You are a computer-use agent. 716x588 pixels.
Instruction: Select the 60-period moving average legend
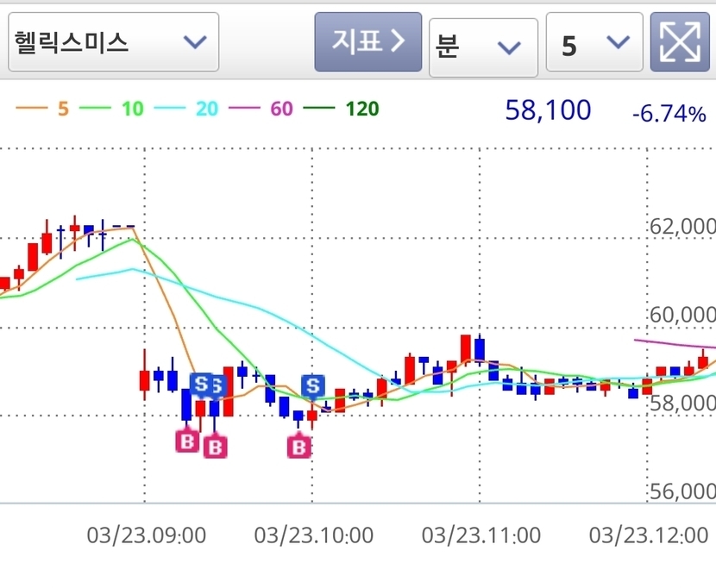coord(267,109)
